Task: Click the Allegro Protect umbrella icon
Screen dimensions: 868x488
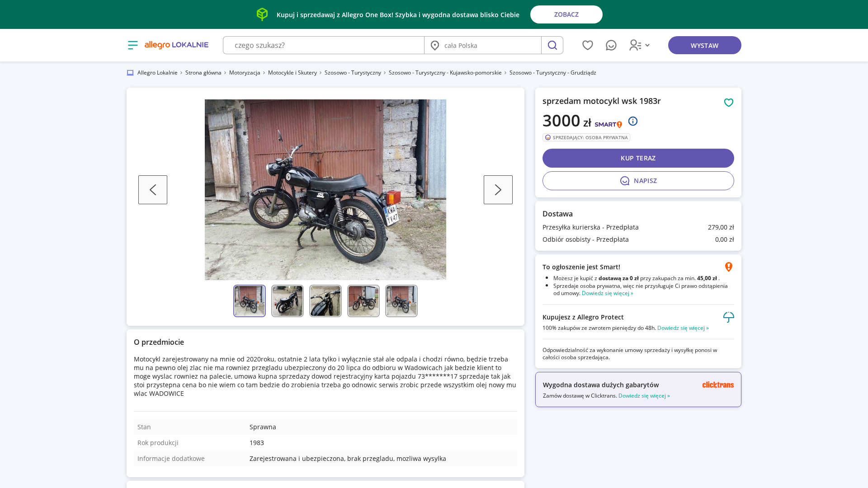Action: tap(729, 317)
